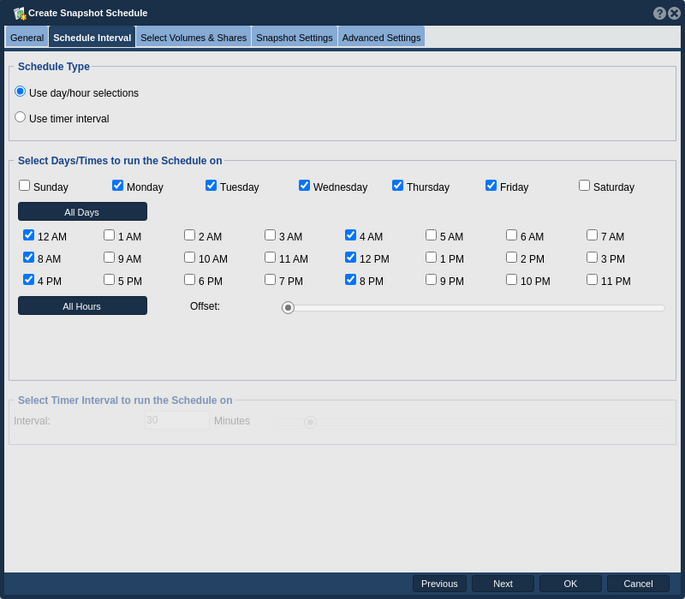Screen dimensions: 685x599
Task: Enable the 10 PM checkbox
Action: point(512,280)
